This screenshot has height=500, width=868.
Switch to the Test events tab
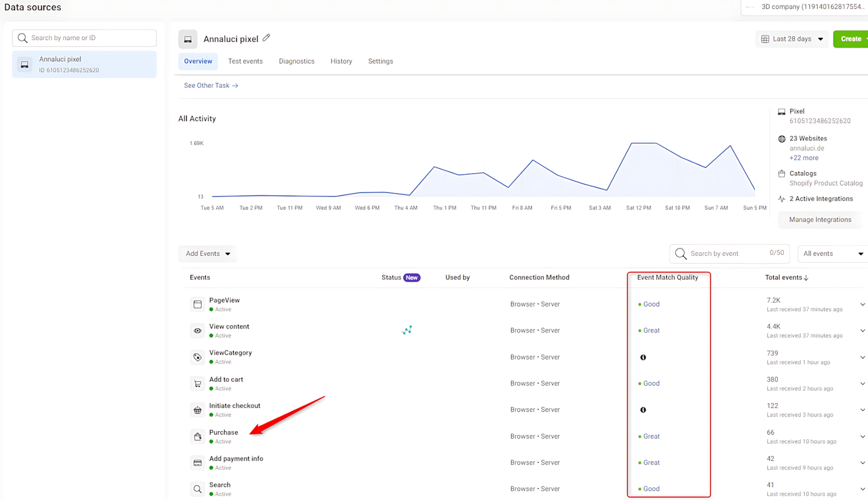click(245, 61)
